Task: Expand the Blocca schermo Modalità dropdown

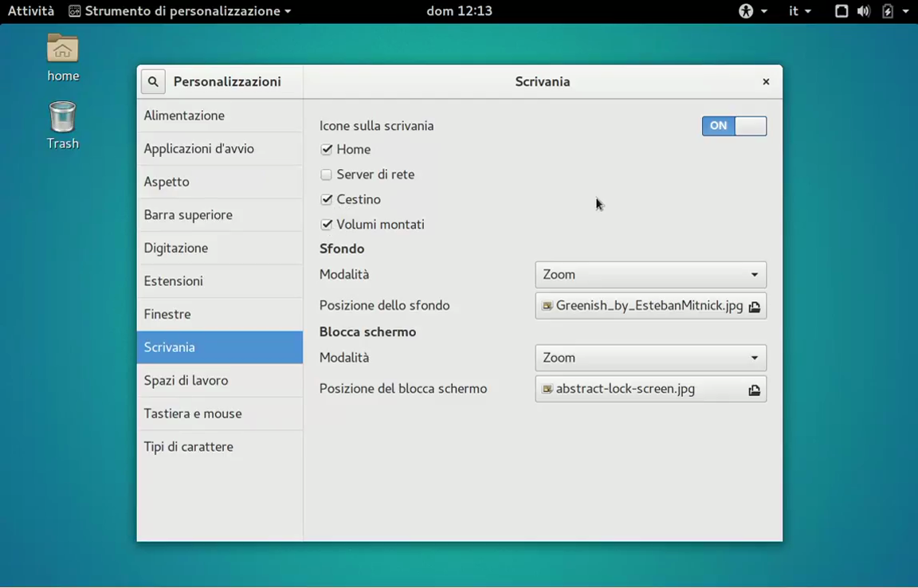Action: pyautogui.click(x=650, y=358)
